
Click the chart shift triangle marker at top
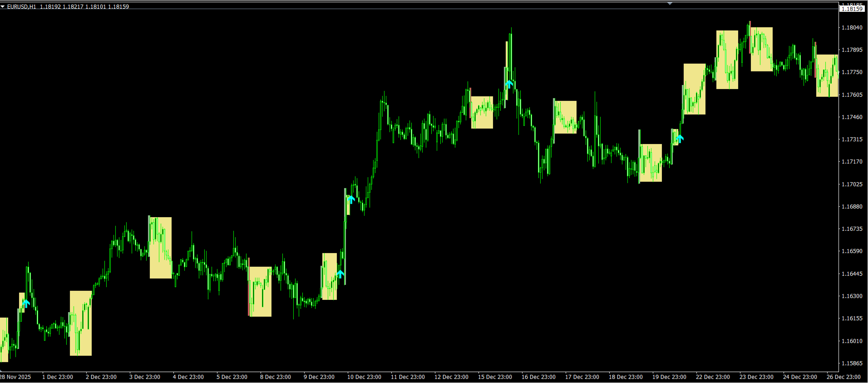tap(670, 3)
